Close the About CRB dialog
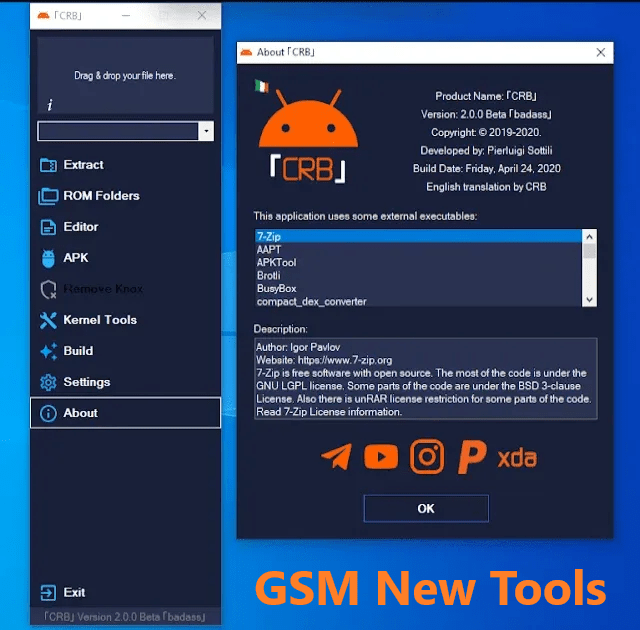Image resolution: width=640 pixels, height=630 pixels. pyautogui.click(x=600, y=52)
